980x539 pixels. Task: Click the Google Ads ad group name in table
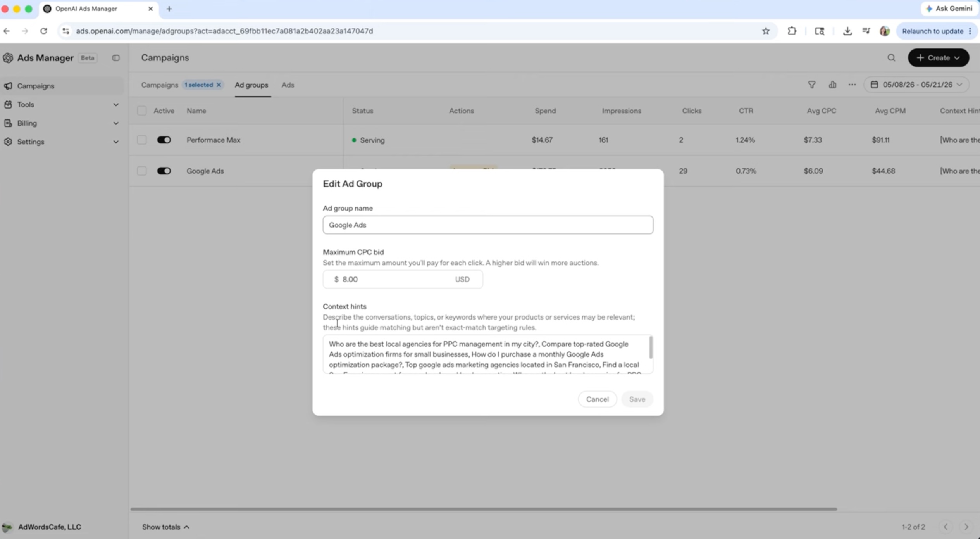point(205,171)
